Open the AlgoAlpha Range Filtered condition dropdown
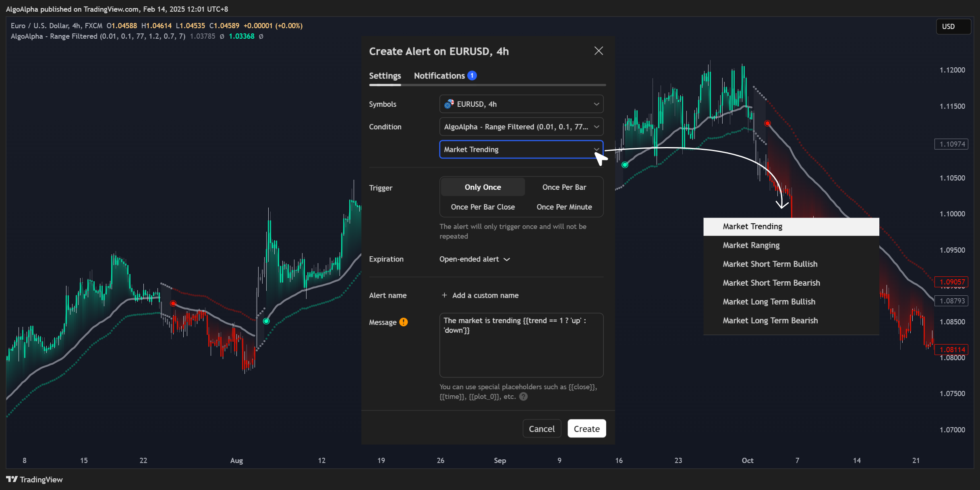This screenshot has width=980, height=490. (x=521, y=127)
